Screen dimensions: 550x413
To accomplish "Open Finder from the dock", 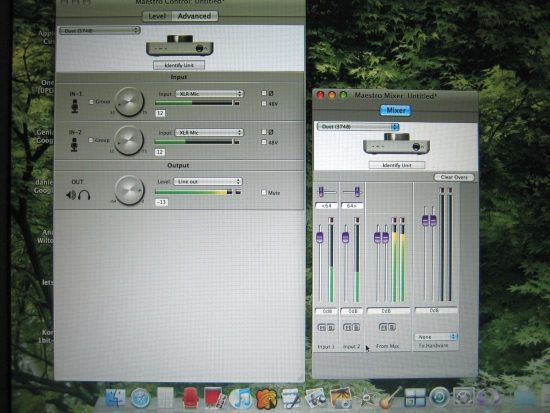I will coord(115,398).
